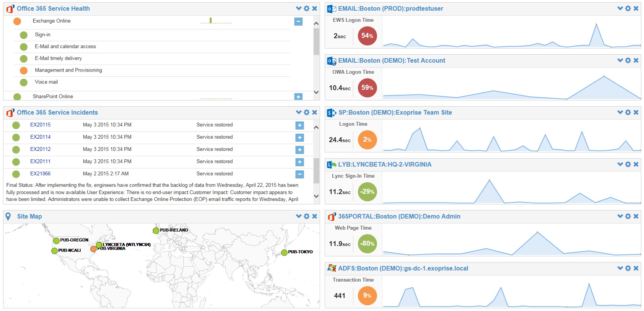The image size is (644, 311).
Task: Open EMAIL:Boston (DEMO):Test Account title
Action: [x=392, y=60]
